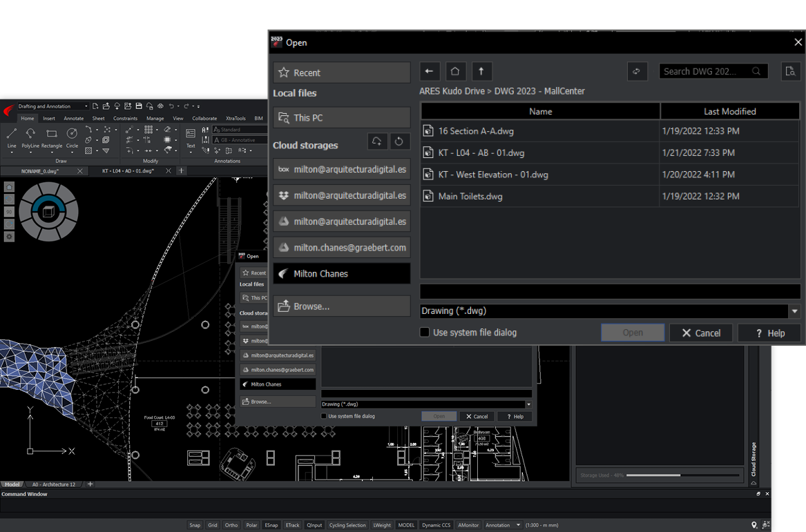
Task: Click the Redo arrow
Action: tap(186, 106)
